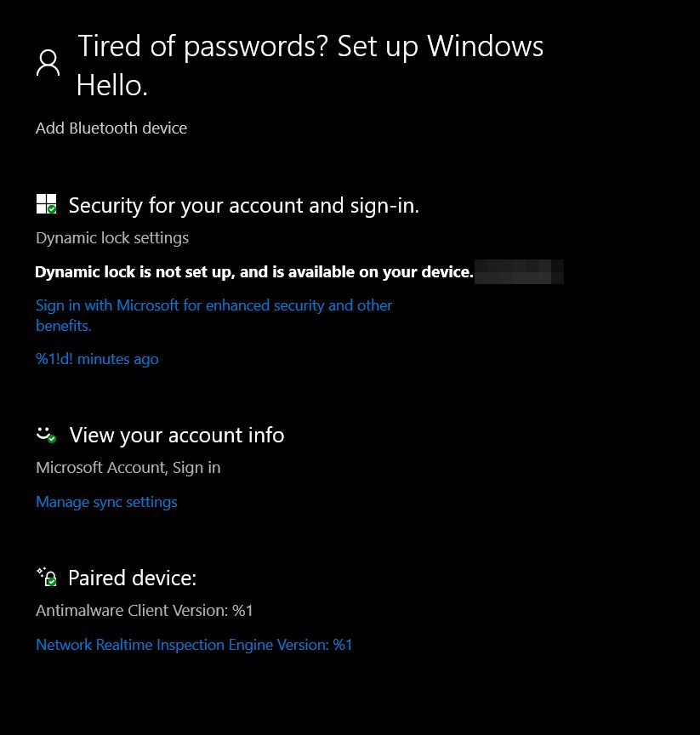Select the "Paired device:" heading
Image resolution: width=700 pixels, height=735 pixels.
(x=132, y=578)
